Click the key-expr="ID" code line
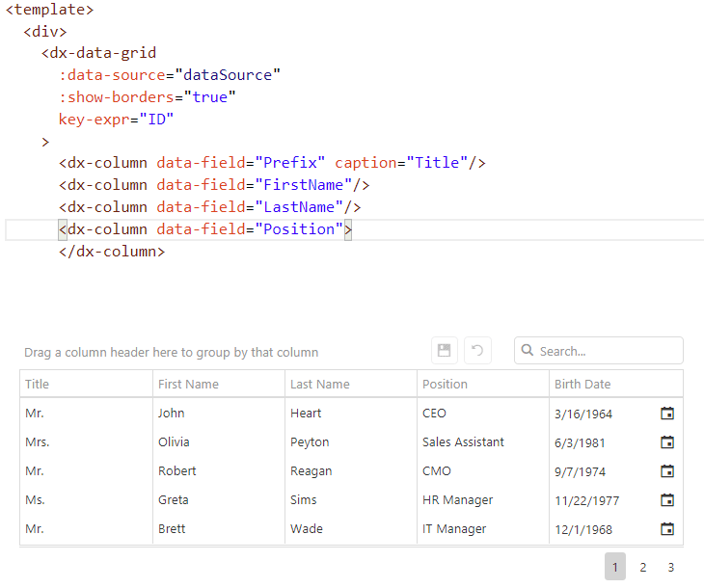Viewport: 704px width, 588px height. tap(116, 120)
